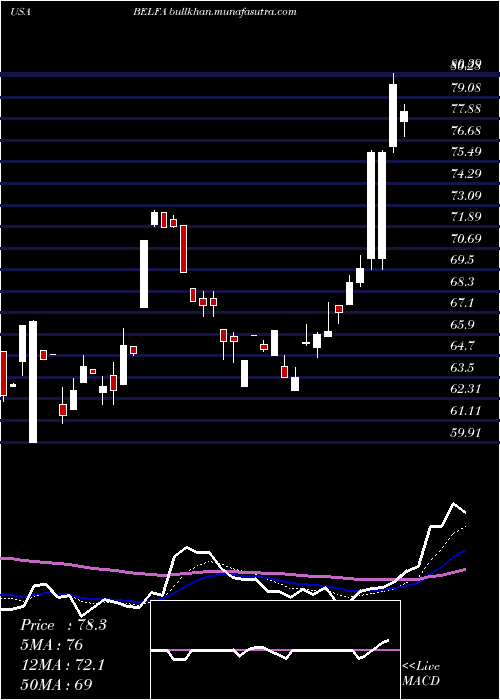500x700 pixels.
Task: Click the 79.08 price axis label
Action: (x=466, y=88)
